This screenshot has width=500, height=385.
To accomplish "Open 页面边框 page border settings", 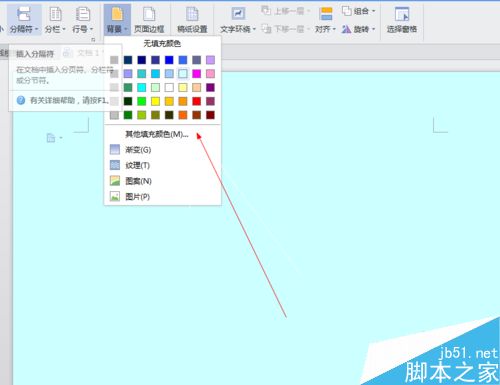I will pos(149,20).
